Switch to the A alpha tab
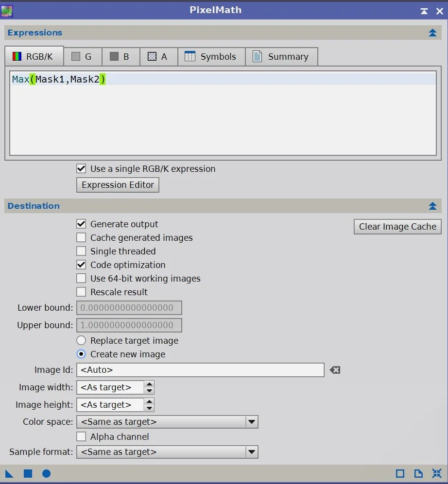448x484 pixels. 159,56
